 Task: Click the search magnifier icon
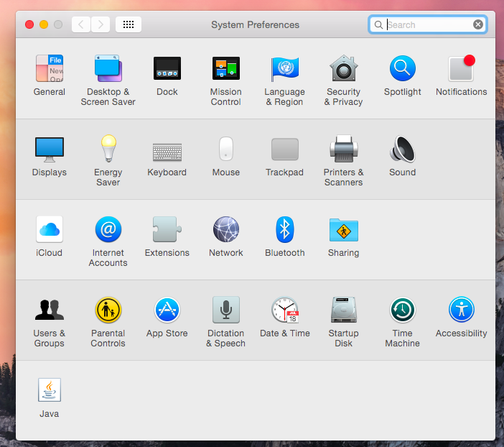tap(378, 24)
